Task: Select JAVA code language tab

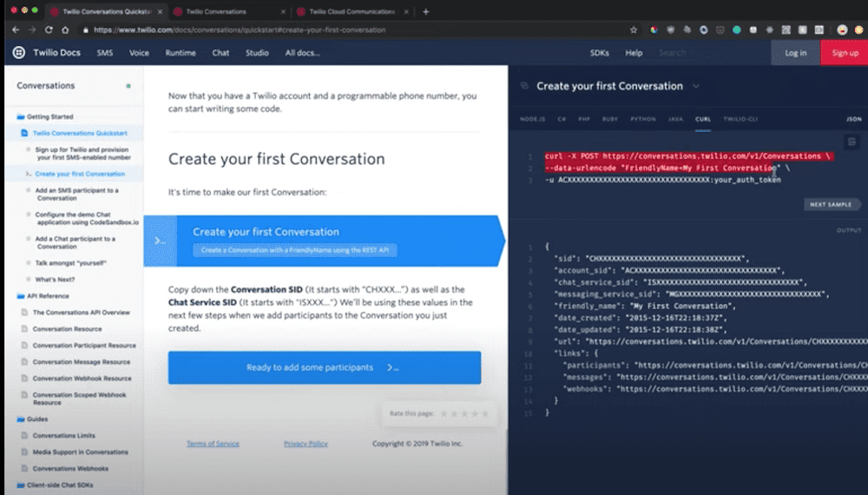Action: tap(675, 119)
